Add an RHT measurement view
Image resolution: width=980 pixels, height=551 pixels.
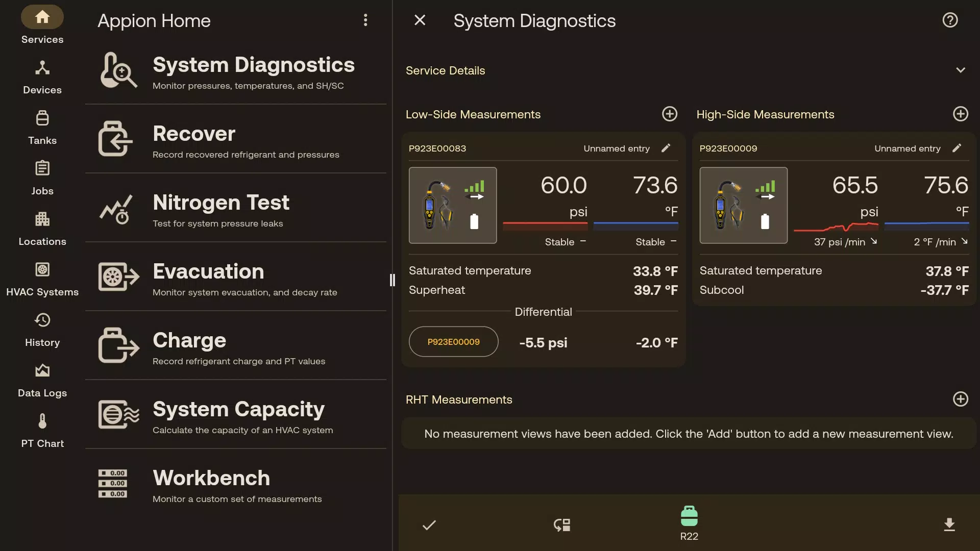point(961,399)
